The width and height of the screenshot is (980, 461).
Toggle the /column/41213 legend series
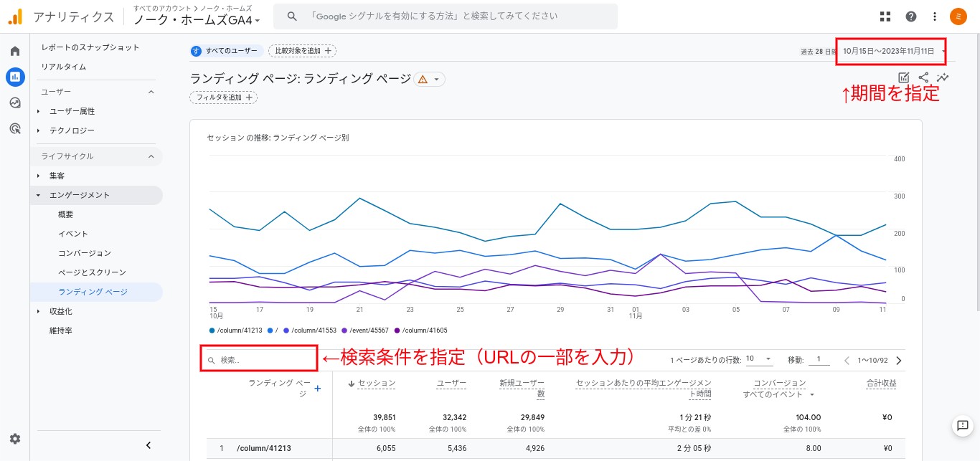coord(236,331)
